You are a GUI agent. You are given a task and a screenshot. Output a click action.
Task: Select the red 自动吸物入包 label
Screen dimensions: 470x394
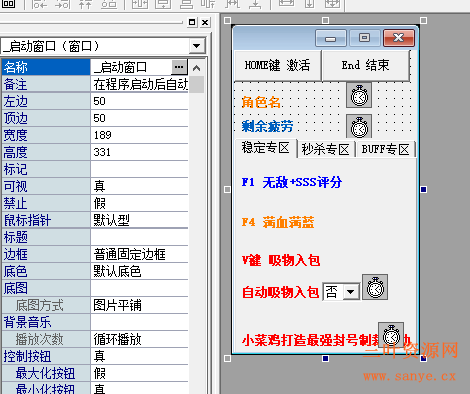coord(281,292)
